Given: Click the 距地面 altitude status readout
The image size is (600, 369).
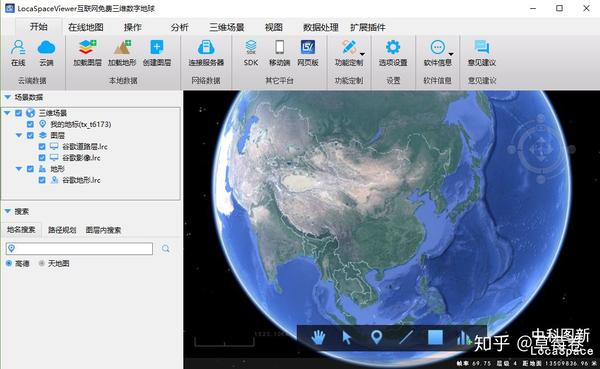Looking at the screenshot, I should tap(559, 363).
